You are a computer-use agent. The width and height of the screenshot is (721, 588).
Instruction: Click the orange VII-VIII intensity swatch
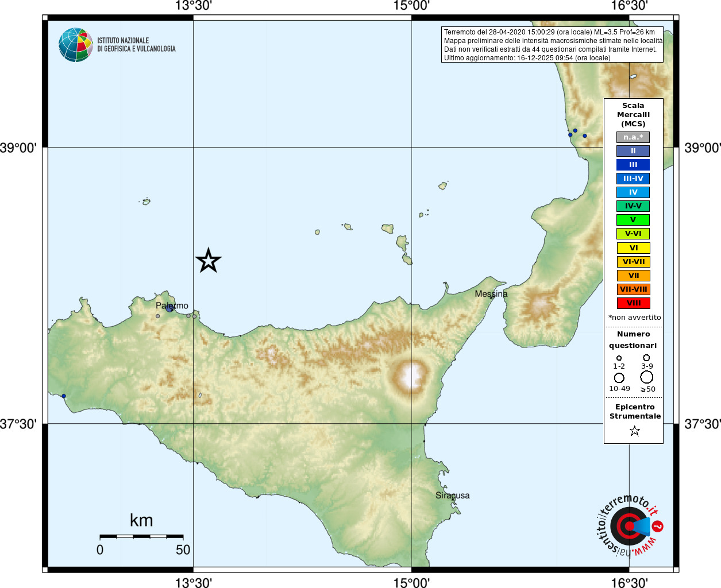(x=633, y=289)
